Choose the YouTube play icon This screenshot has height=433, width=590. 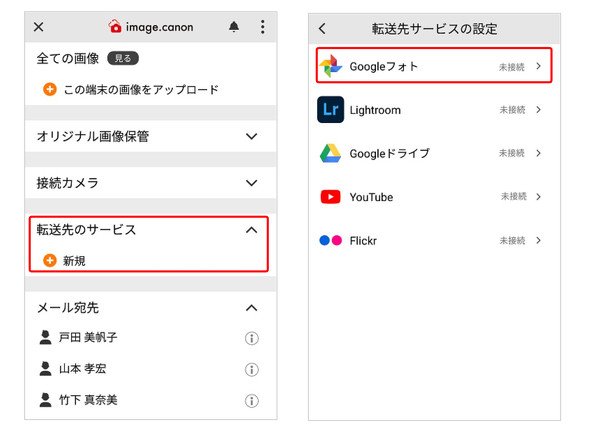(x=330, y=197)
